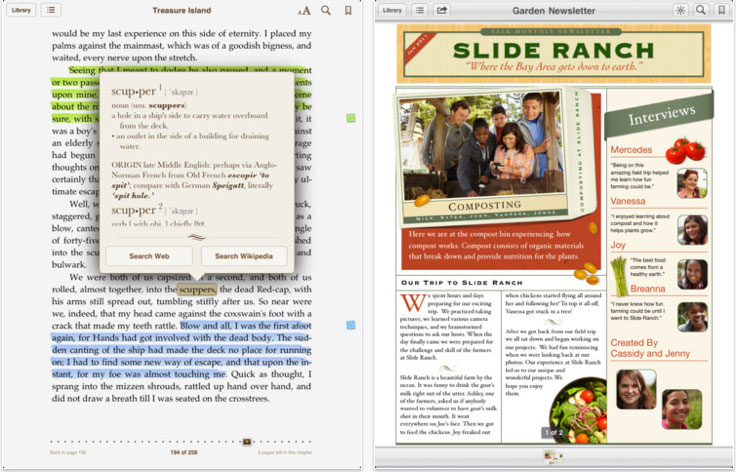
Task: Click the page scrubber handle at the bottom
Action: [247, 441]
